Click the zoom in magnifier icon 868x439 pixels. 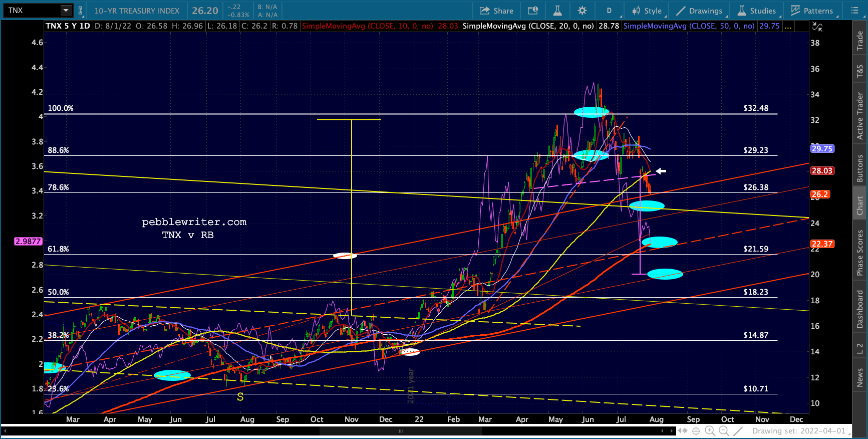click(710, 431)
